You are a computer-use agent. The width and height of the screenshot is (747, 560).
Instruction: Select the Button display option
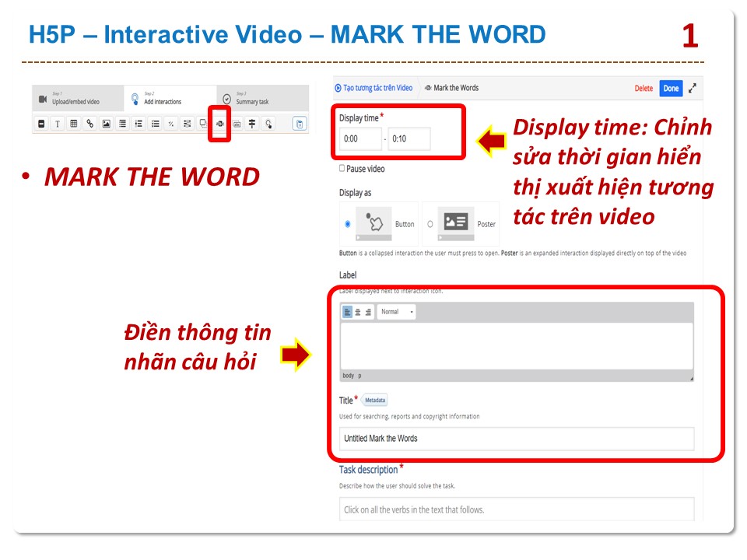[x=347, y=224]
